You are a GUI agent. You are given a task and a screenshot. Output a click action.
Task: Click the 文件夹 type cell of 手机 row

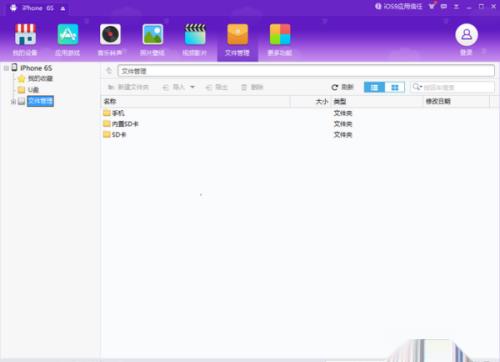coord(343,113)
